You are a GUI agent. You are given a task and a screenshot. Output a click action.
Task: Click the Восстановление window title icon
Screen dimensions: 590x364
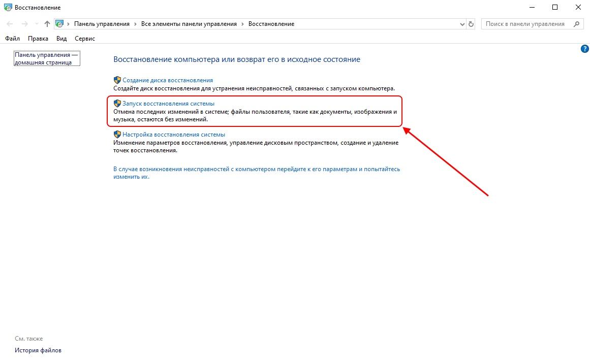[8, 7]
